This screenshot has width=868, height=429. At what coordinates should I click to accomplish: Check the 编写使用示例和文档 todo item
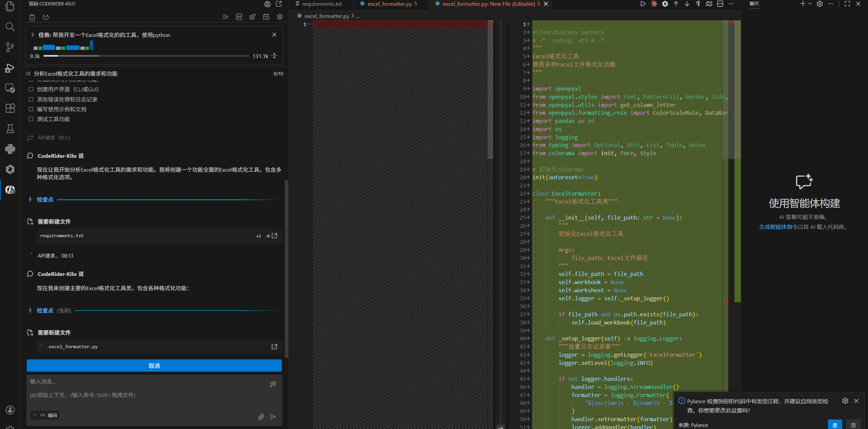31,109
